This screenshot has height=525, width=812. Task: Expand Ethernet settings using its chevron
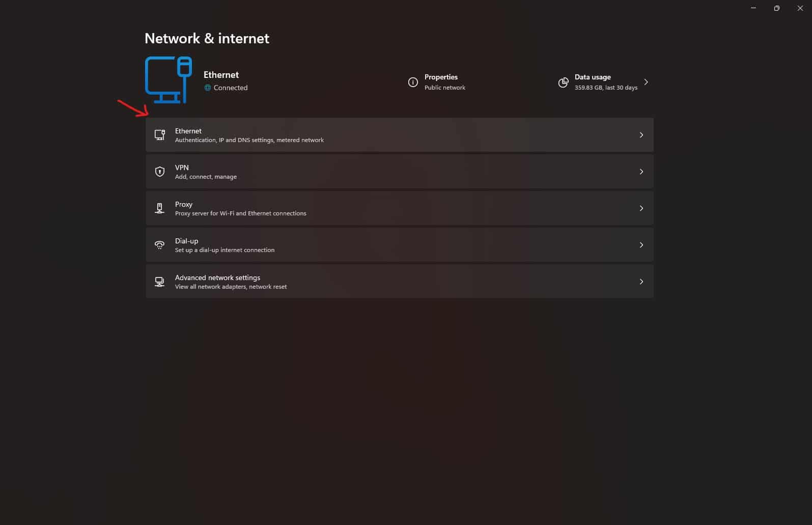tap(641, 135)
